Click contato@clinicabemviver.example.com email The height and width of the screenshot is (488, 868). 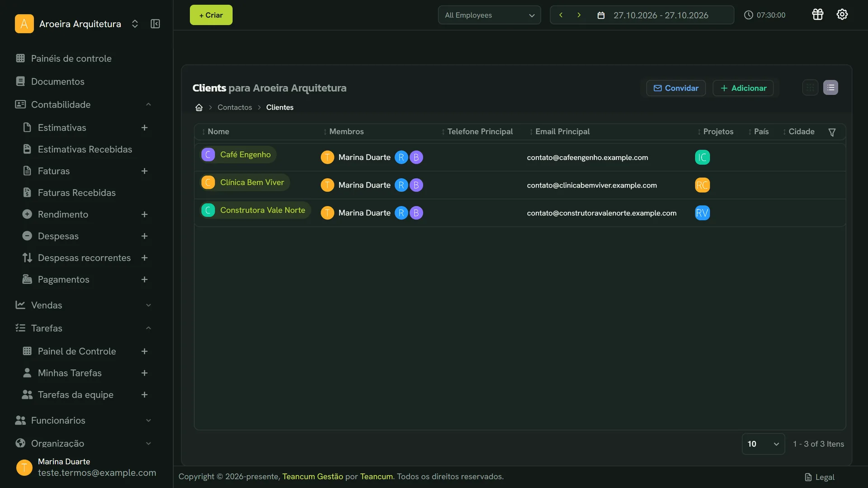coord(592,185)
